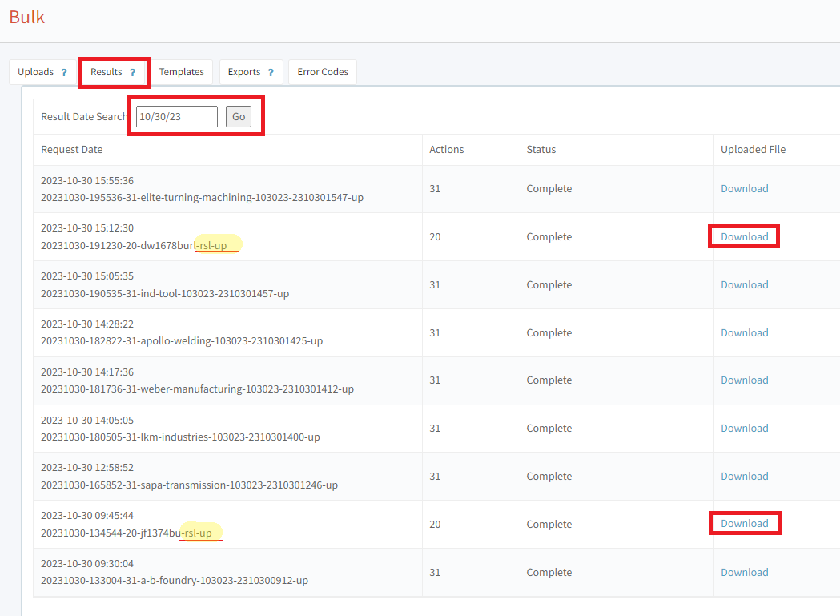This screenshot has height=616, width=840.
Task: Download the jf1374bu-rsl-up file
Action: point(744,524)
